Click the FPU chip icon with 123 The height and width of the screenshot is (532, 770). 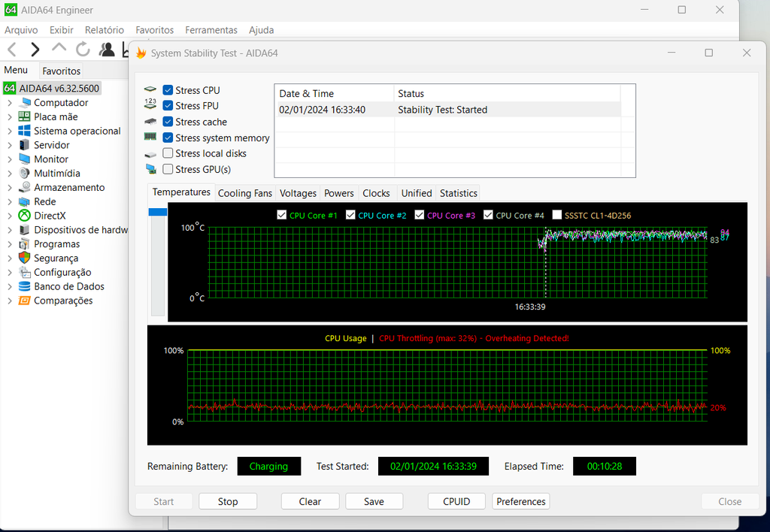pyautogui.click(x=150, y=105)
